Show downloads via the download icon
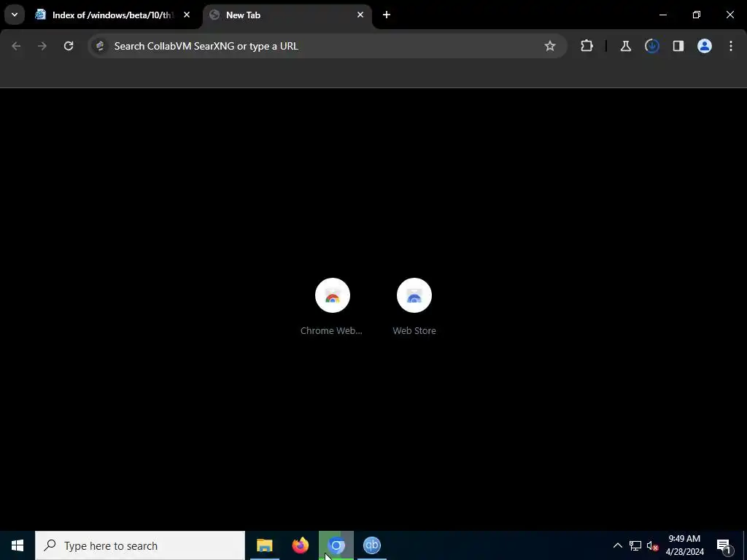 point(651,46)
